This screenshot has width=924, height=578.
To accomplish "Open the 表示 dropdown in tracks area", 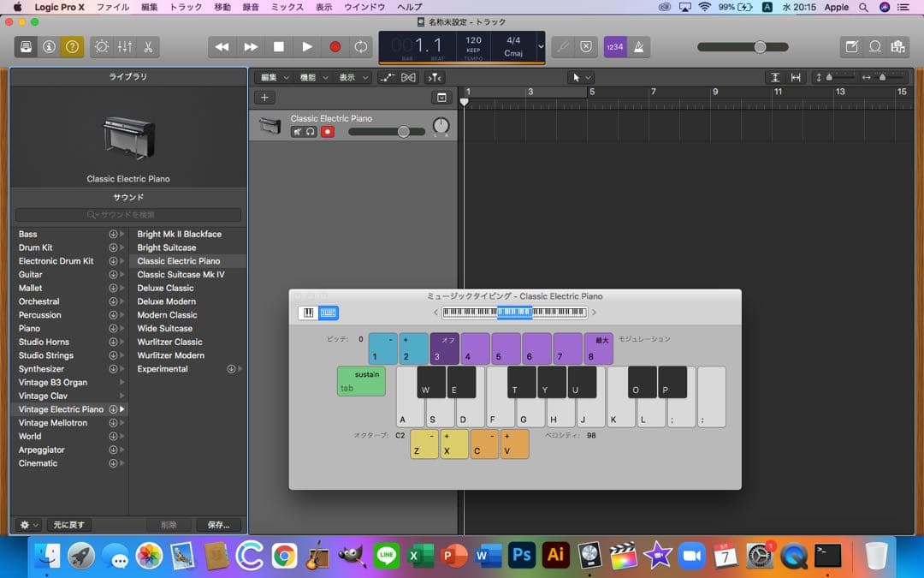I will click(352, 77).
